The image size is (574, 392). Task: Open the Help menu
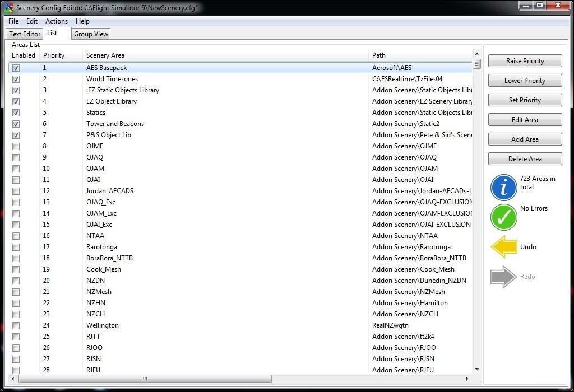82,21
